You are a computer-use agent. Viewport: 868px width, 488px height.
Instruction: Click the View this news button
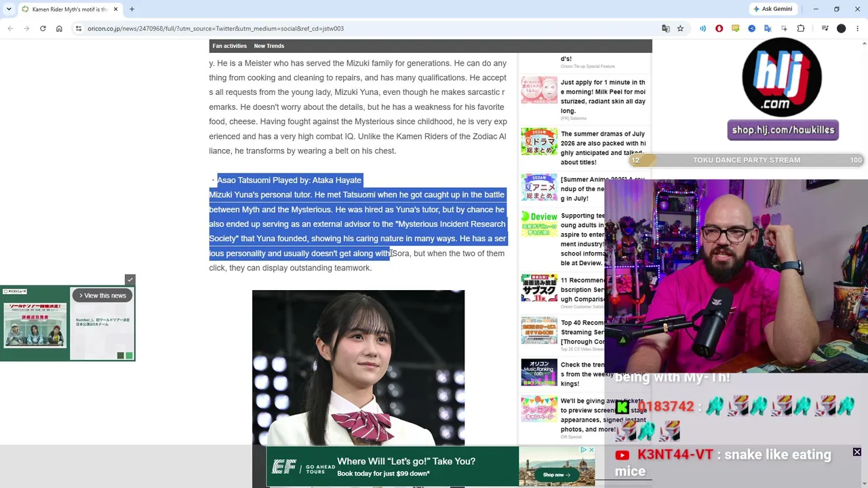[x=102, y=296]
